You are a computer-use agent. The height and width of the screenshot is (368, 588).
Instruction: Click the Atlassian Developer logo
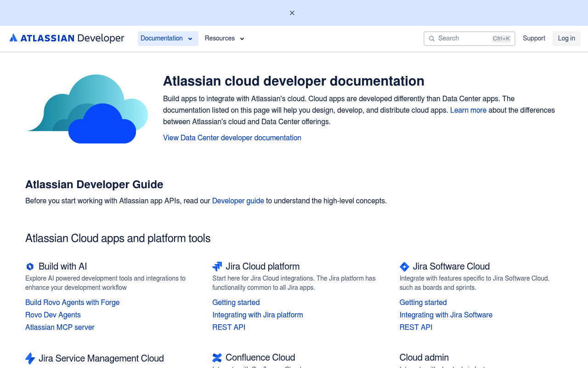pyautogui.click(x=67, y=38)
